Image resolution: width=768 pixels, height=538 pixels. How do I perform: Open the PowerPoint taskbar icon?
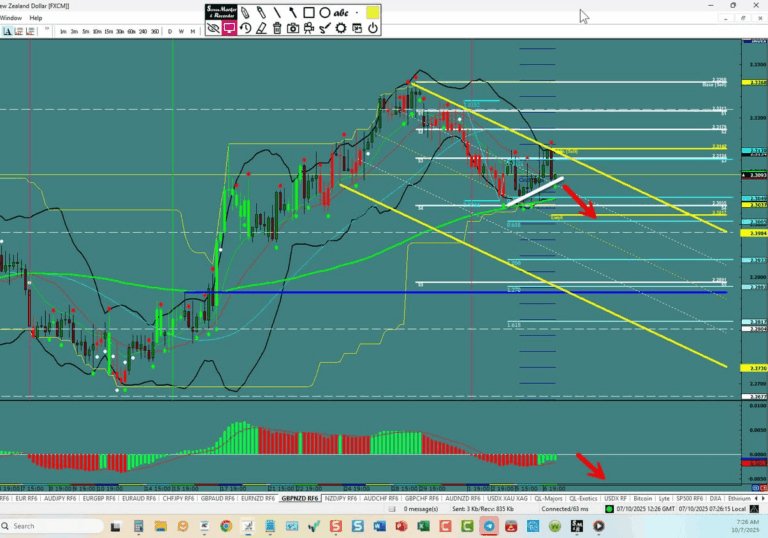(401, 526)
